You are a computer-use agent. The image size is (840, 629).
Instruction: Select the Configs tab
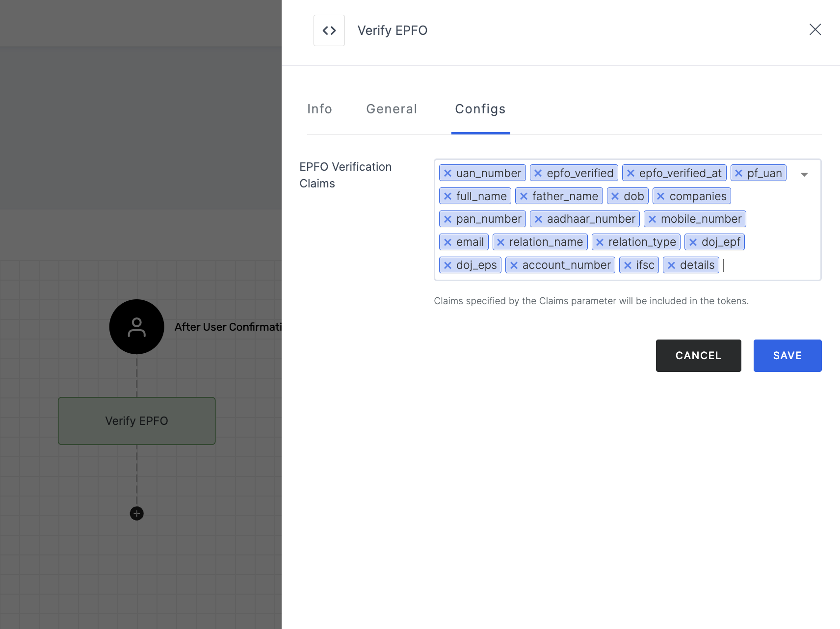480,109
